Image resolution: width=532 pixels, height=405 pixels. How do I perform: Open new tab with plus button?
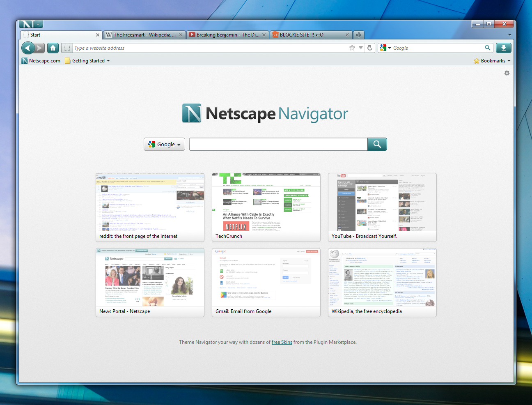click(359, 35)
